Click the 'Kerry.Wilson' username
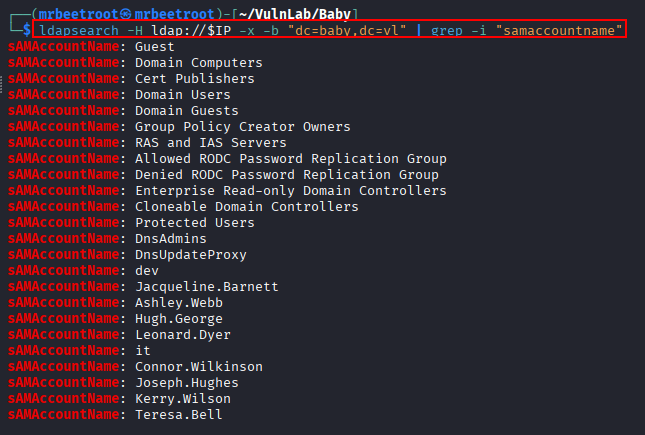Image resolution: width=645 pixels, height=435 pixels. (183, 399)
